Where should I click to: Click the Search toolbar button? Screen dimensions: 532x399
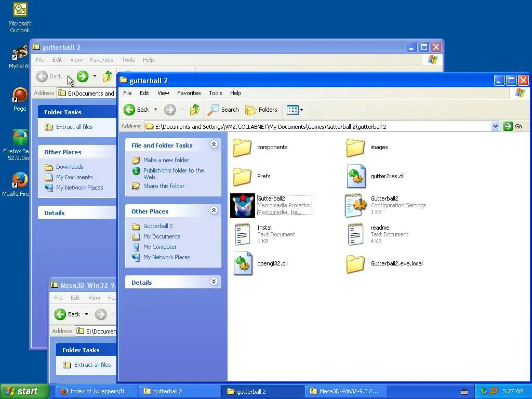click(x=223, y=110)
